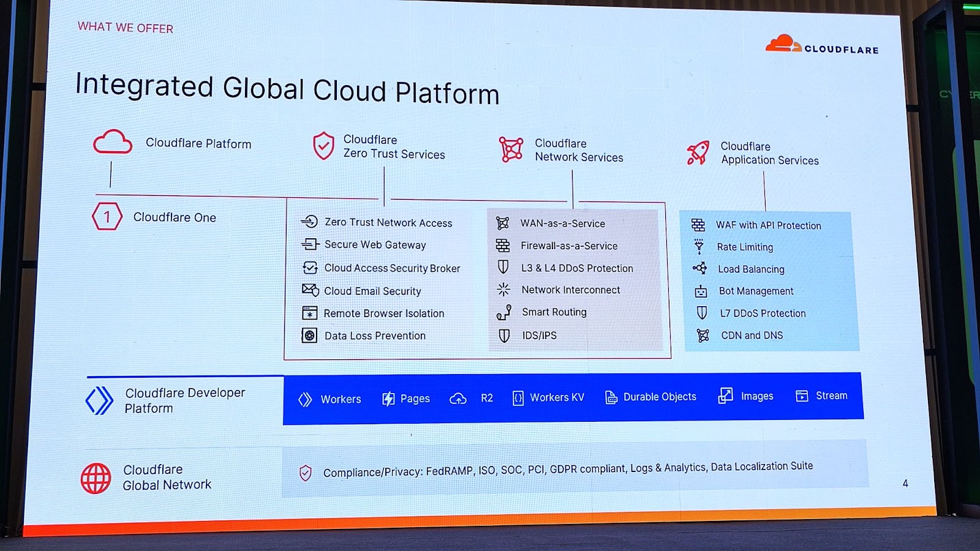Click the 'IDS/IPS' text
The width and height of the screenshot is (980, 551).
(540, 335)
